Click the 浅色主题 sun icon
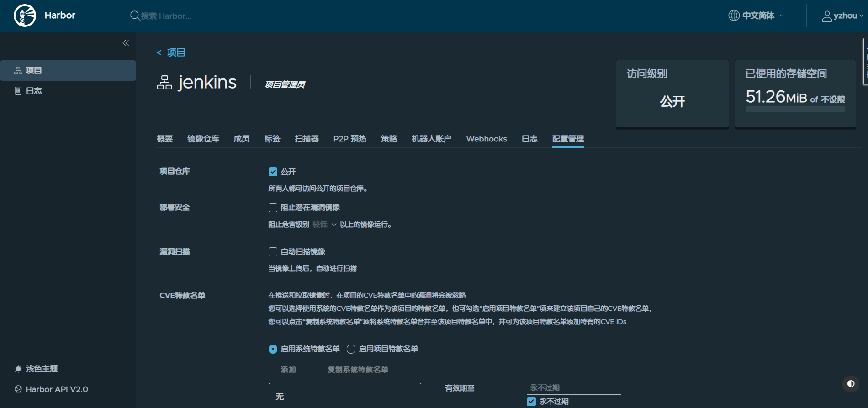Image resolution: width=868 pixels, height=408 pixels. 18,369
